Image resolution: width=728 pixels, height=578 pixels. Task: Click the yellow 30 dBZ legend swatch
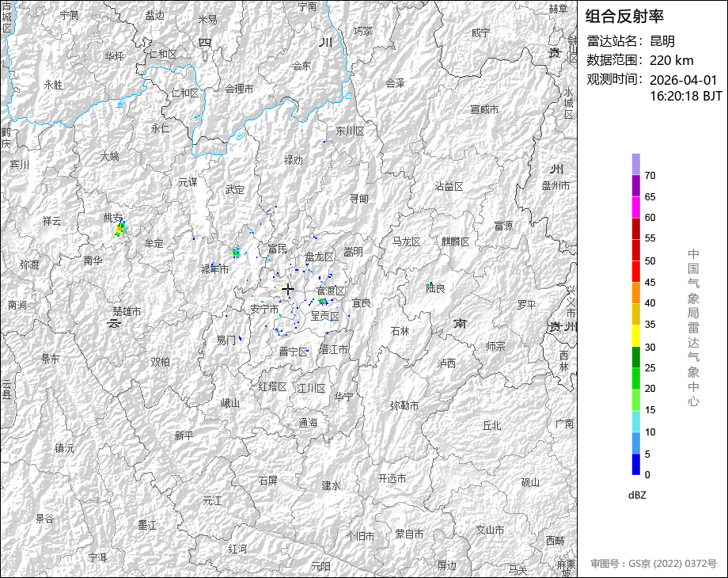point(636,336)
